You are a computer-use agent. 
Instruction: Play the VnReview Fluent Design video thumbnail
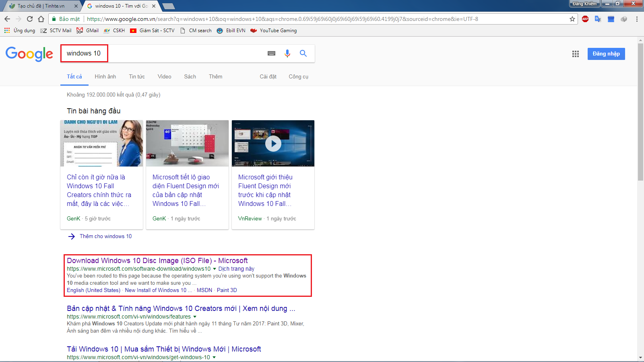pos(273,143)
